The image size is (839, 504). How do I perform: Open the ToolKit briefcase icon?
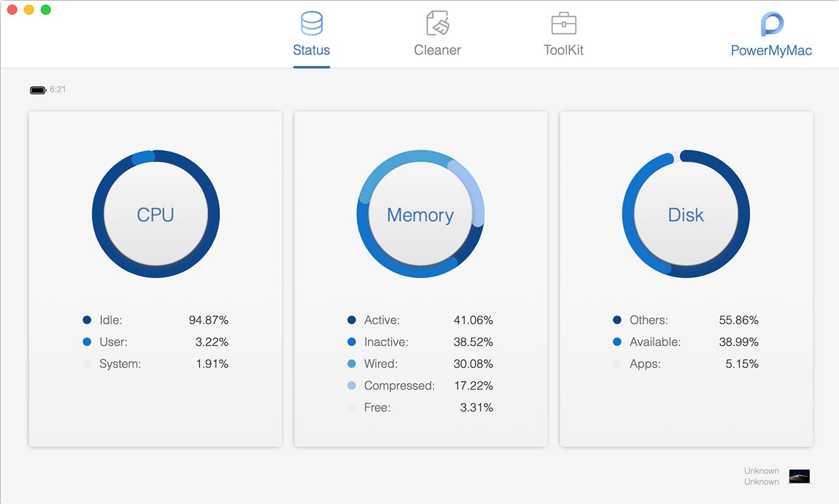[564, 24]
